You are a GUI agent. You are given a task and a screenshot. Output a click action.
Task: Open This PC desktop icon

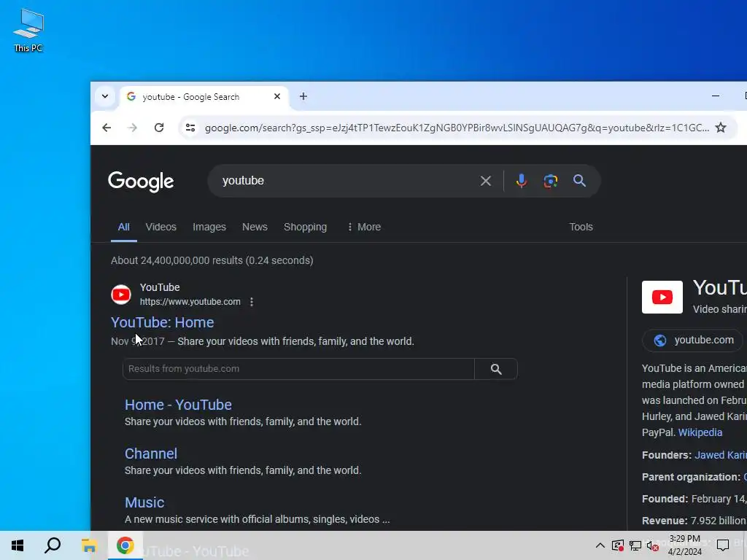pyautogui.click(x=28, y=30)
